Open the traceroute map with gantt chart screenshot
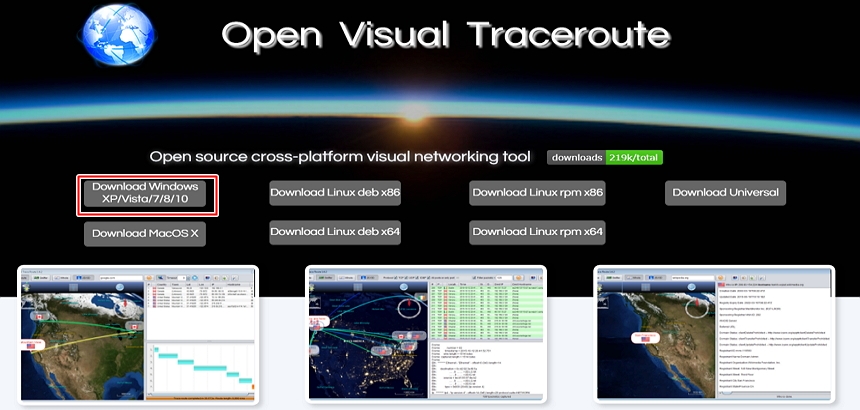The height and width of the screenshot is (410, 860). click(138, 334)
